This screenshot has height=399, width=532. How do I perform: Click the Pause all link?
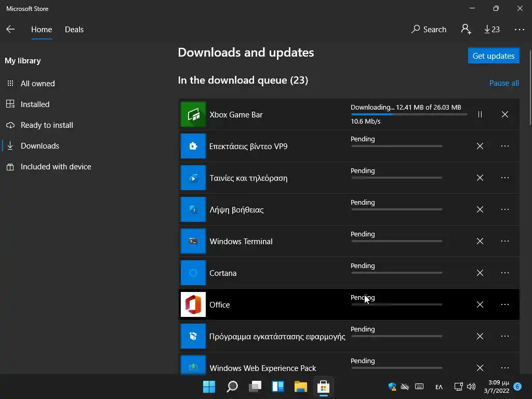(x=504, y=83)
